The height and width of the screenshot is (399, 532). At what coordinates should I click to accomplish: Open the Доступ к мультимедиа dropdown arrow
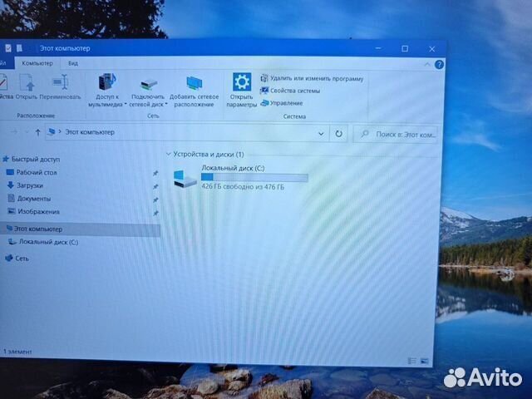(125, 105)
